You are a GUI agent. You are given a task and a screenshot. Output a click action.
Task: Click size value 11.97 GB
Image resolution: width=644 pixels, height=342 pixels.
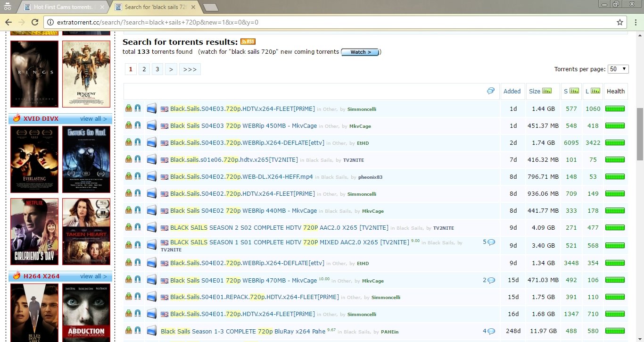543,331
